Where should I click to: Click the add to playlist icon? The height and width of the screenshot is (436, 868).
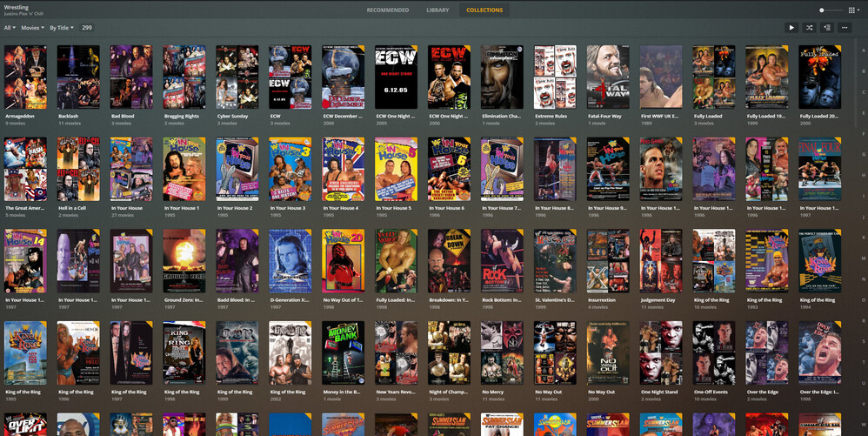827,27
